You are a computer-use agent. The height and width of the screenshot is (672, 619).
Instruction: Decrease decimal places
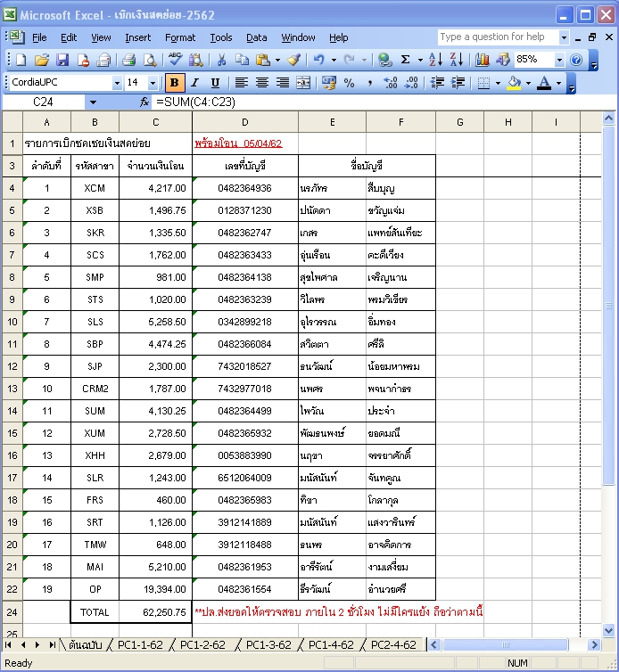[x=411, y=82]
